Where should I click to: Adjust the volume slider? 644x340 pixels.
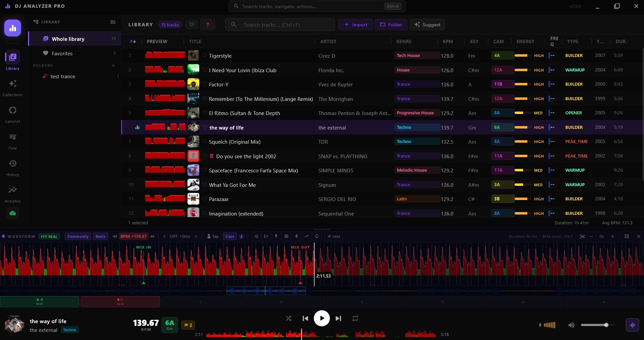click(x=597, y=325)
